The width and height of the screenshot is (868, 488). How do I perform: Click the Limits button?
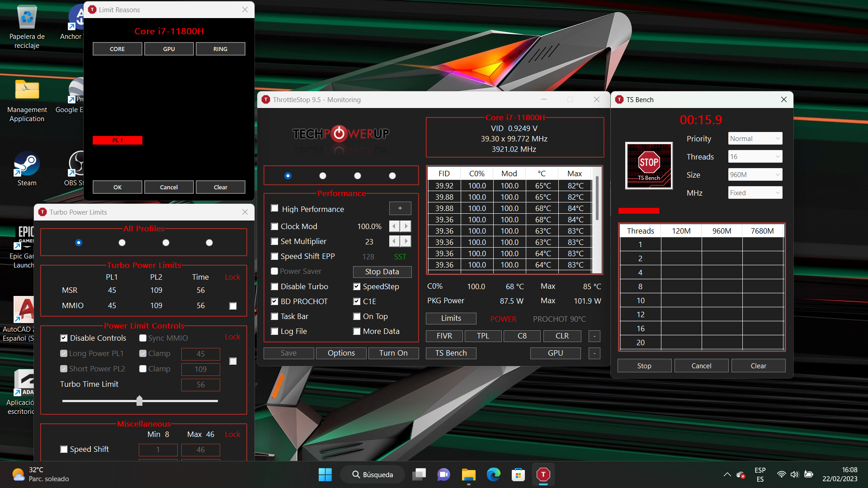tap(451, 319)
